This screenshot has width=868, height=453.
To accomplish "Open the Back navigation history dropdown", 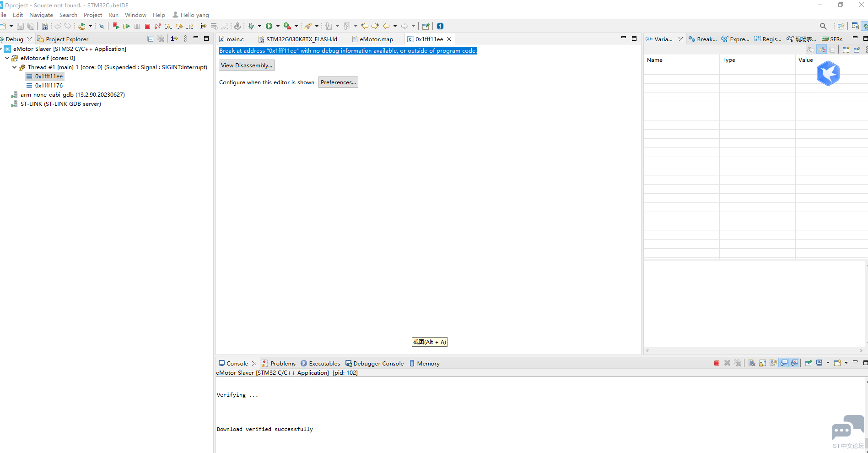I will click(395, 26).
